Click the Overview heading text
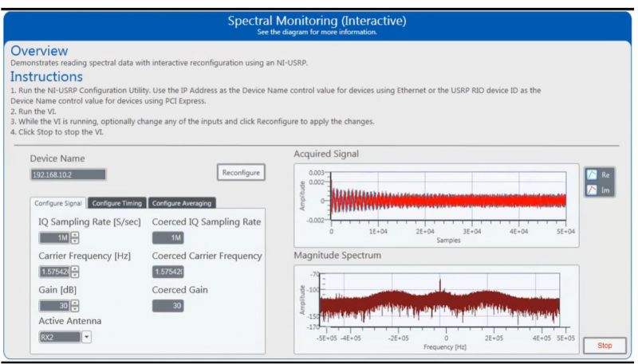This screenshot has width=638, height=364. point(39,51)
